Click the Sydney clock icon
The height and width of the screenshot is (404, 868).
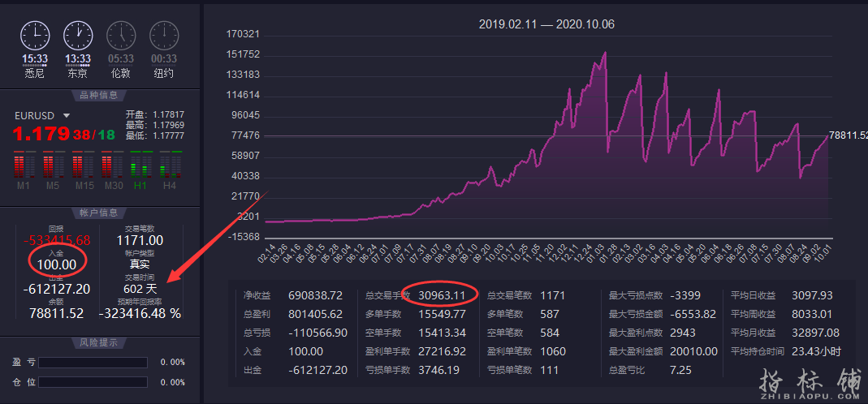pos(35,36)
